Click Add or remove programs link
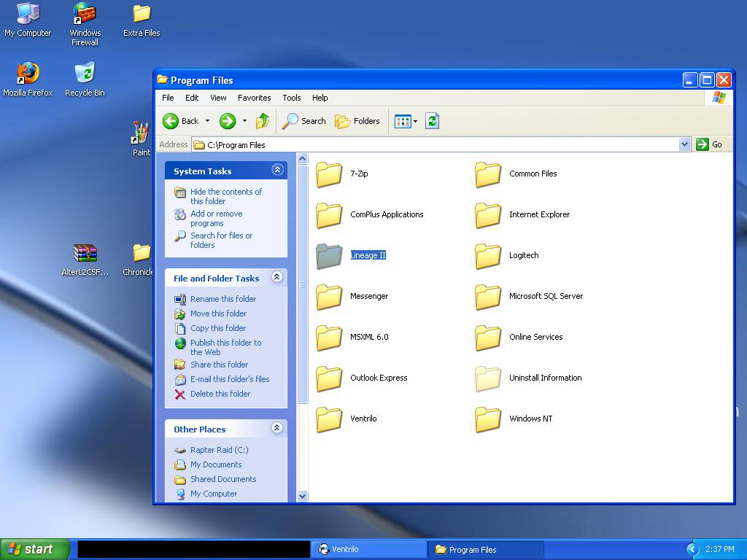The width and height of the screenshot is (747, 560). pos(216,218)
